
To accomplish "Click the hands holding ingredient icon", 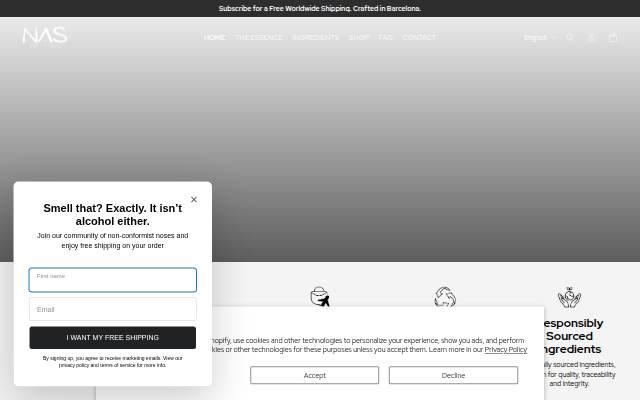I will (x=569, y=297).
